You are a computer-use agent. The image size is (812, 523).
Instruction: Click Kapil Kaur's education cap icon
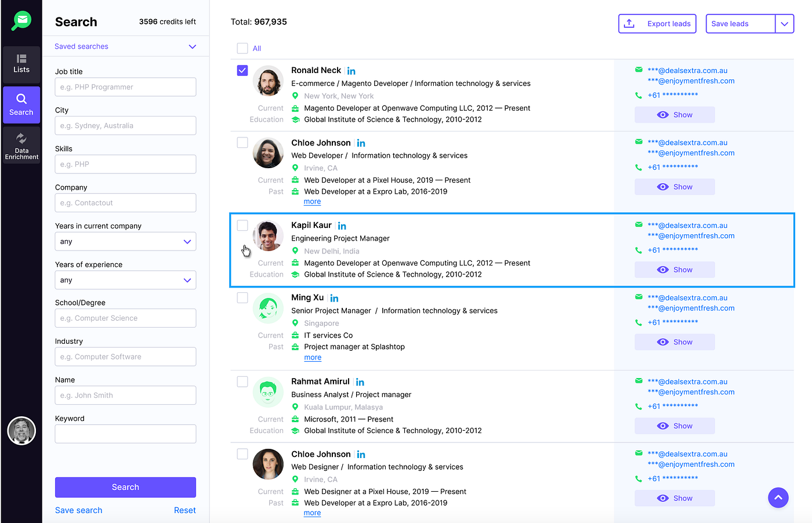coord(295,274)
